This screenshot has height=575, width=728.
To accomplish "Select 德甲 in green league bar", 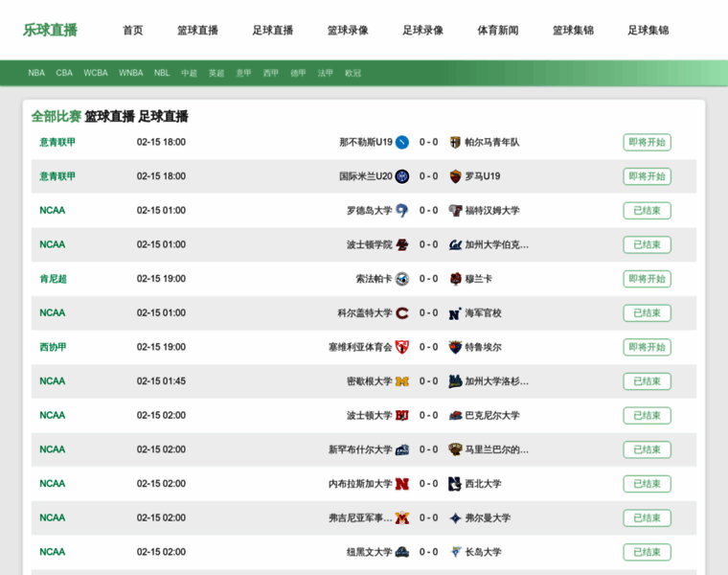I will click(x=298, y=73).
